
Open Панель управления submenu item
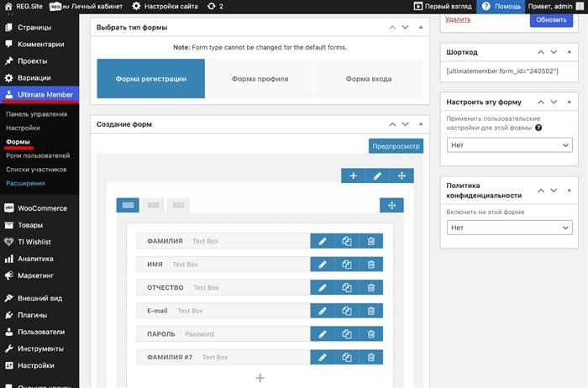click(x=36, y=114)
